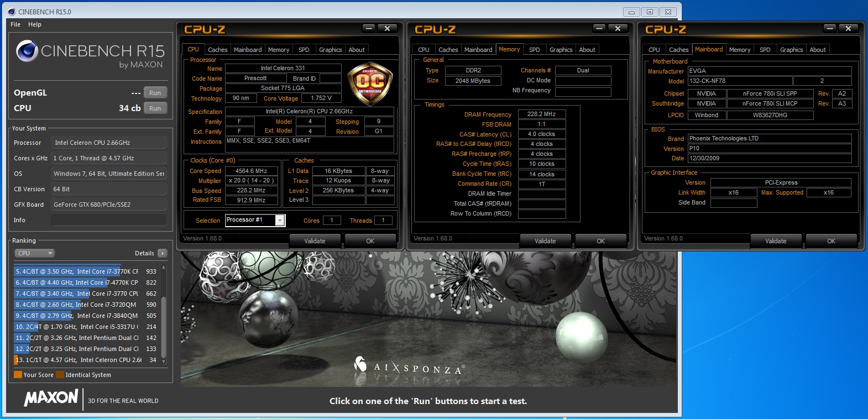Switch to CPU tab in the Memory CPU-Z window
The width and height of the screenshot is (868, 419).
pyautogui.click(x=423, y=50)
